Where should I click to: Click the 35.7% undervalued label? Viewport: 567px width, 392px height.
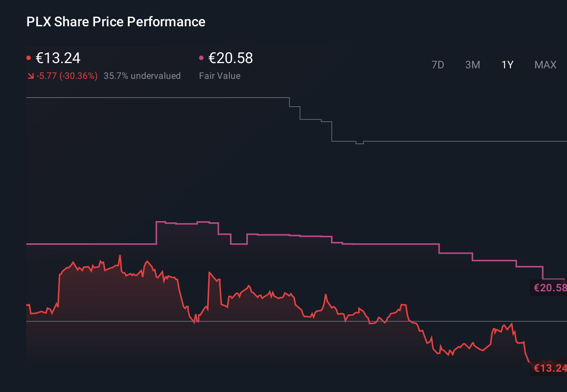coord(142,76)
